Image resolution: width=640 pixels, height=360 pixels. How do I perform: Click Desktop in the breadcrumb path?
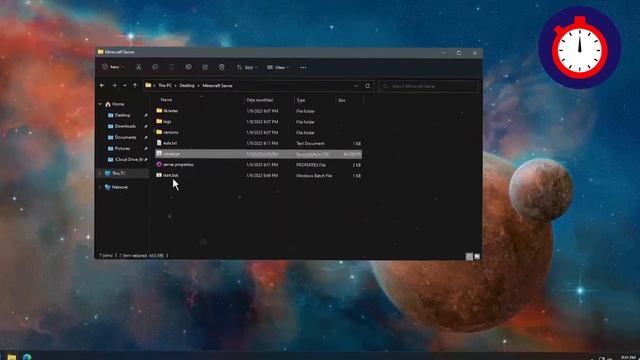[x=187, y=86]
